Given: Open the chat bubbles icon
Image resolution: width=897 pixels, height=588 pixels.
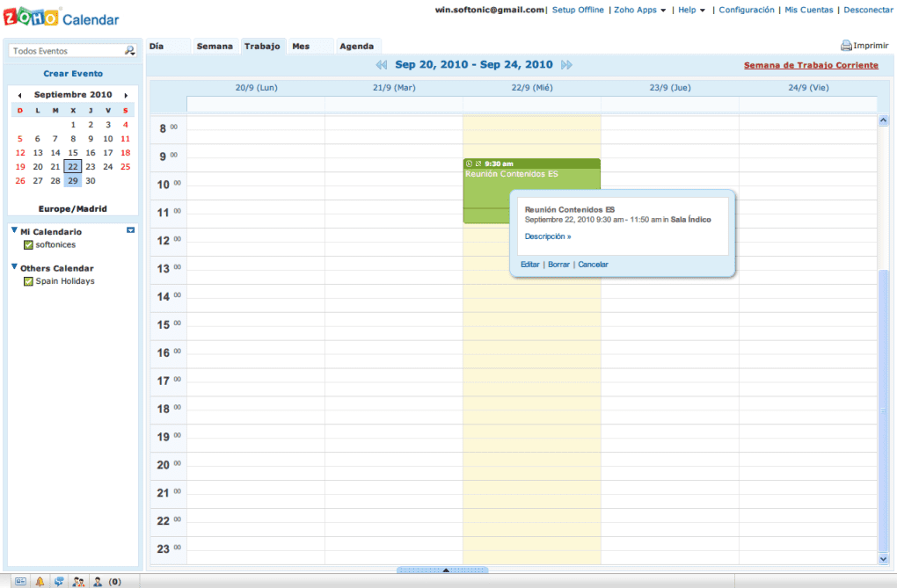Looking at the screenshot, I should coord(59,581).
